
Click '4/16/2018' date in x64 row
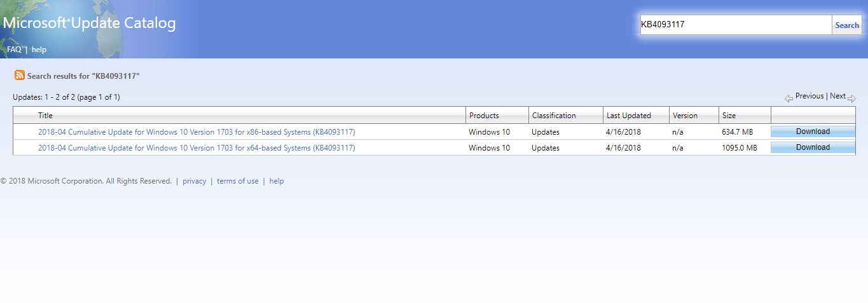(624, 148)
